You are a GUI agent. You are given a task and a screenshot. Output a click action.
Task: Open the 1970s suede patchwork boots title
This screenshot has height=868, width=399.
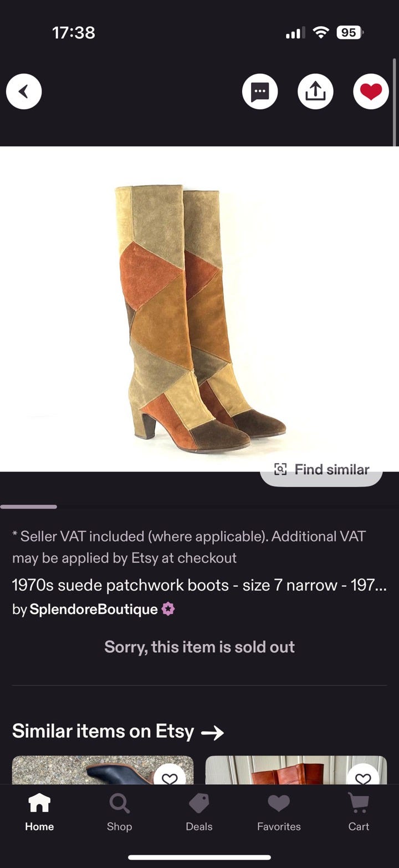(x=199, y=585)
